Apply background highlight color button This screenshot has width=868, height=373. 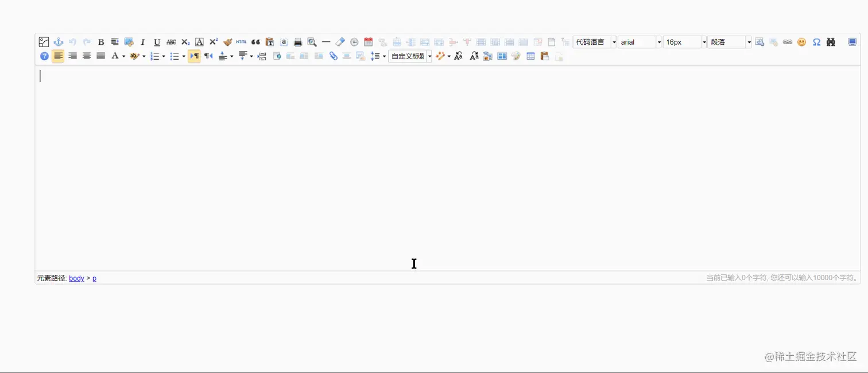coord(134,56)
